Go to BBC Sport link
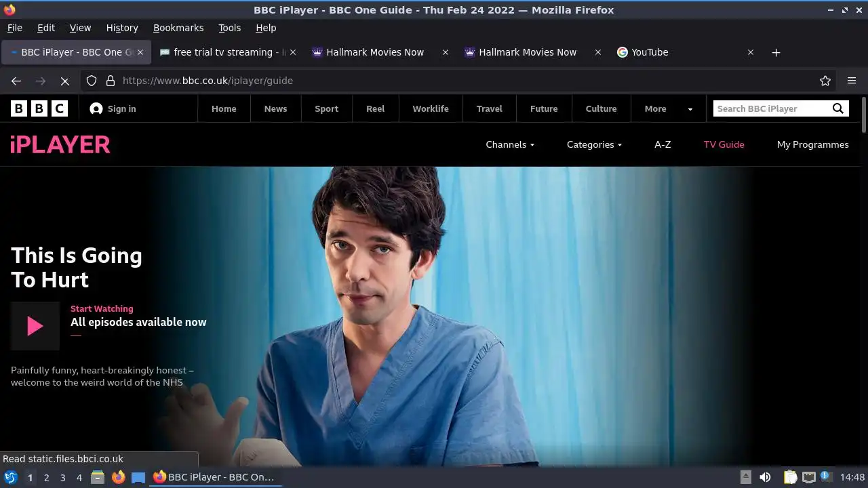The image size is (868, 488). (x=326, y=108)
